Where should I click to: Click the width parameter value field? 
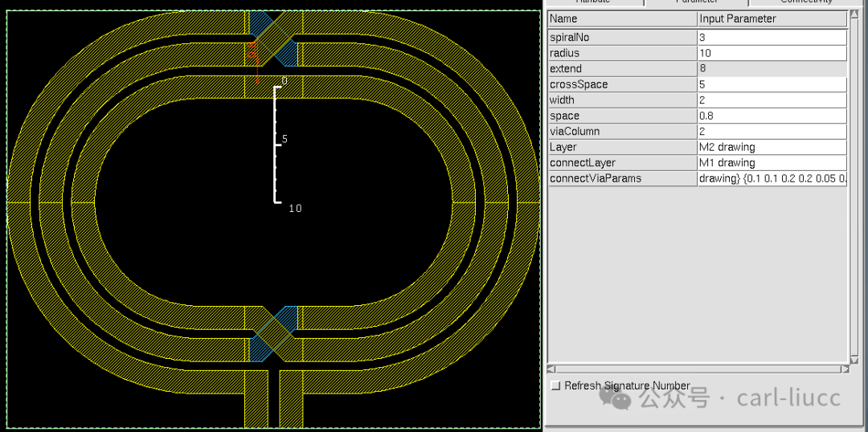tap(772, 100)
